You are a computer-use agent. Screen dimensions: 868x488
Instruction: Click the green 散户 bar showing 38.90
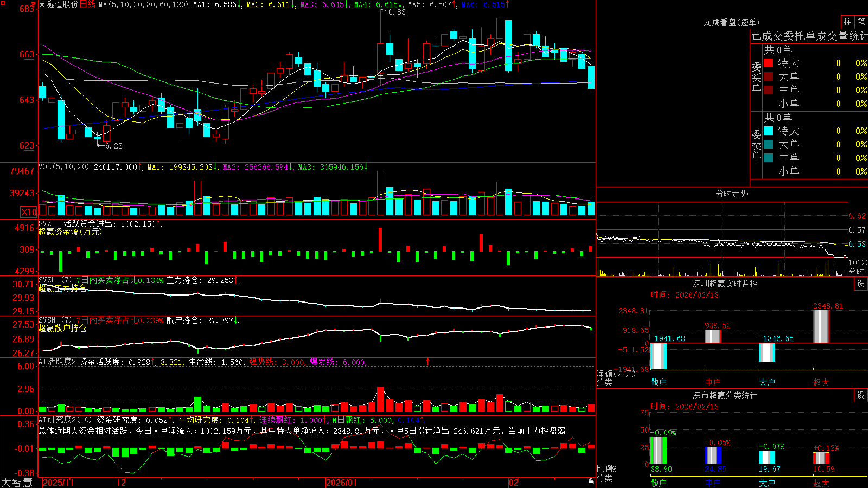(x=659, y=451)
